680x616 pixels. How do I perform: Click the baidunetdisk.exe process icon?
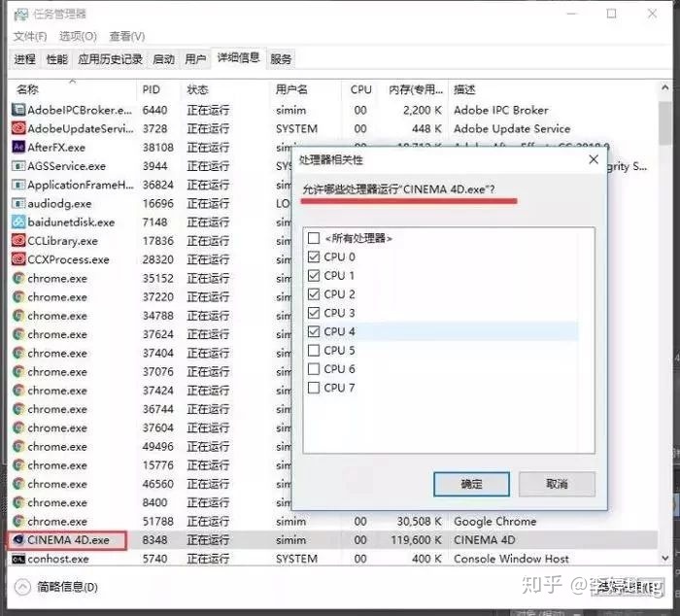click(x=18, y=222)
